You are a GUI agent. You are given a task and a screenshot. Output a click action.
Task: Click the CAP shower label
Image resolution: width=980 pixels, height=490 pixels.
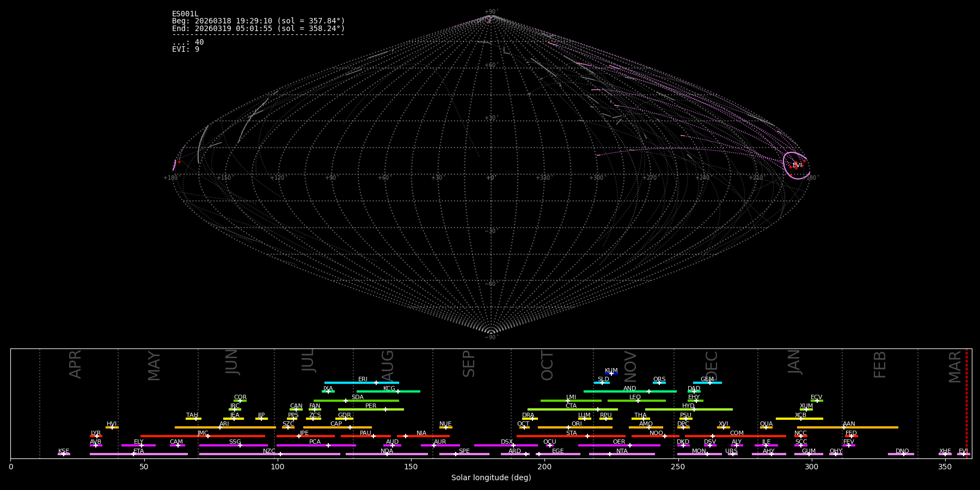click(336, 424)
